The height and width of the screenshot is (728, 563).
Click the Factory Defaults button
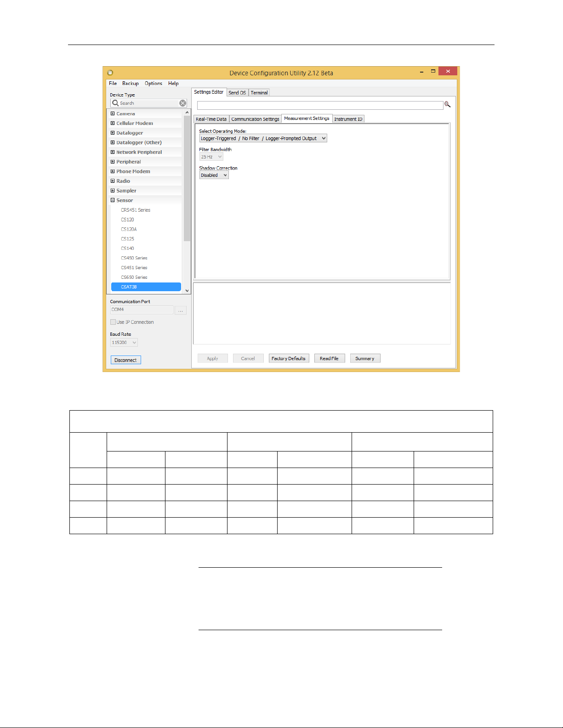(x=289, y=358)
